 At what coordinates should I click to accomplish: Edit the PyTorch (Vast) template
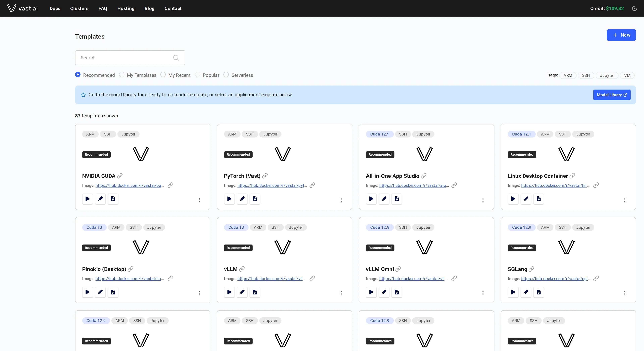pyautogui.click(x=242, y=199)
